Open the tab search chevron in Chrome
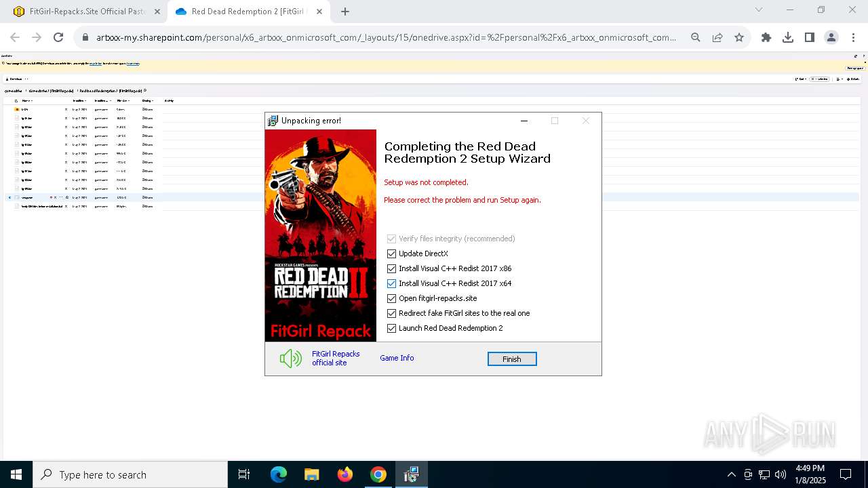868x488 pixels. coord(759,9)
